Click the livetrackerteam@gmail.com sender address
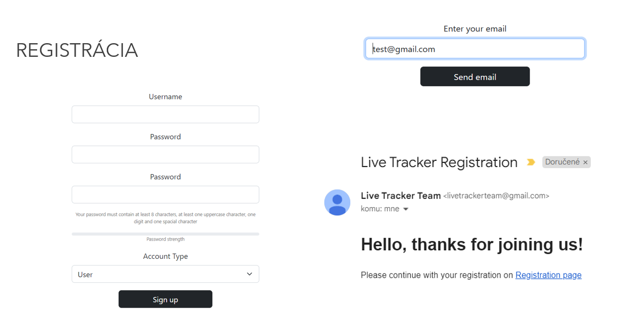This screenshot has height=334, width=644. (496, 196)
